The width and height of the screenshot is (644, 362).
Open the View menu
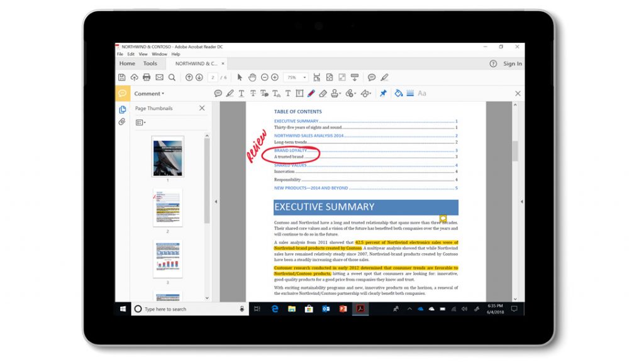click(142, 54)
